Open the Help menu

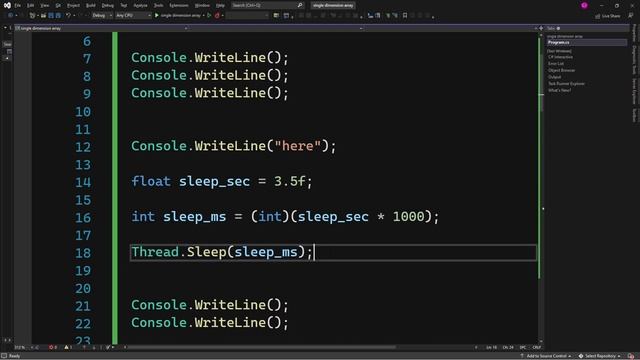click(220, 5)
